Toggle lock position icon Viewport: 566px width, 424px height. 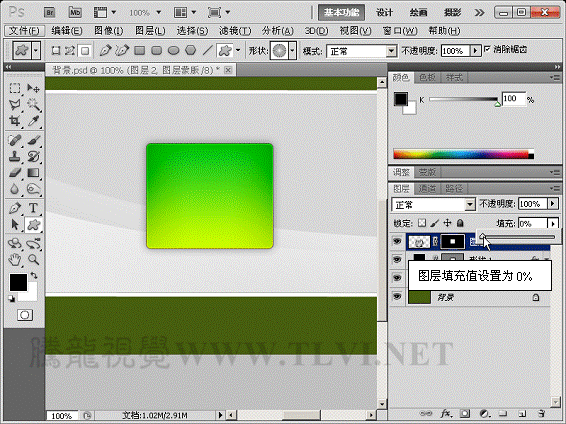[447, 223]
